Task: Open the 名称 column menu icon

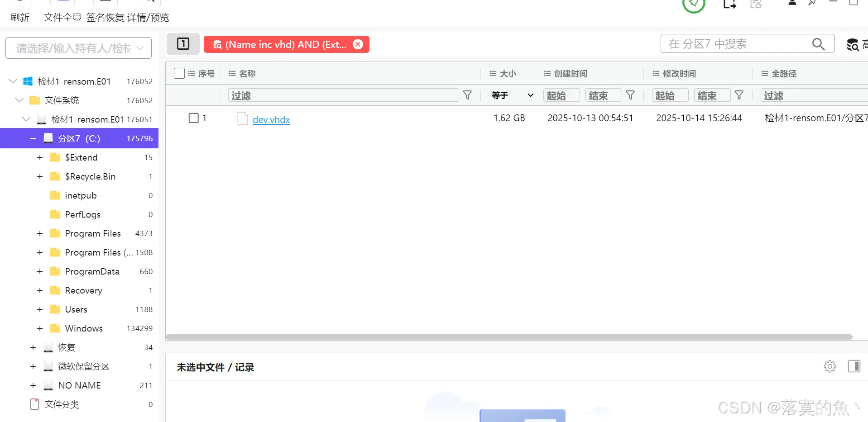Action: coord(232,73)
